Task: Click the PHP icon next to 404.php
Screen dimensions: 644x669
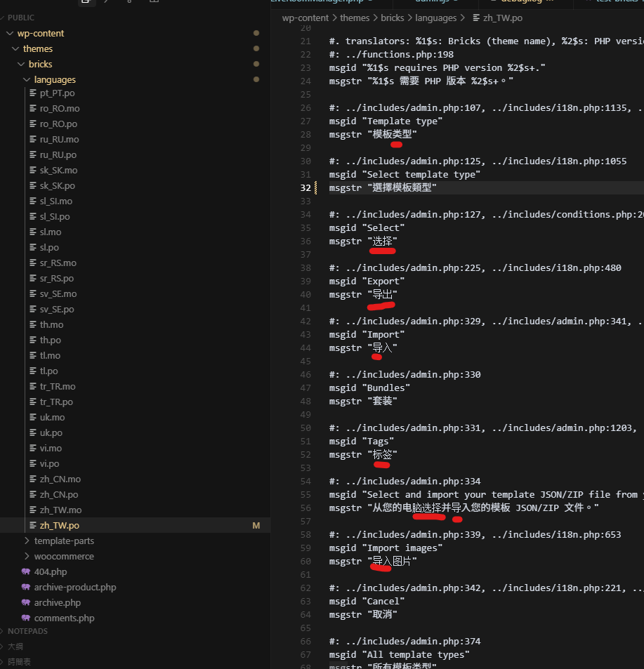Action: click(26, 572)
